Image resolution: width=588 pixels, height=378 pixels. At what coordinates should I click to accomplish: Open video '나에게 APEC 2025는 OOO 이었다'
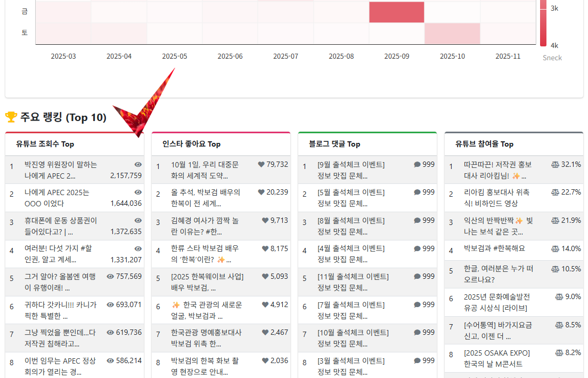point(57,198)
